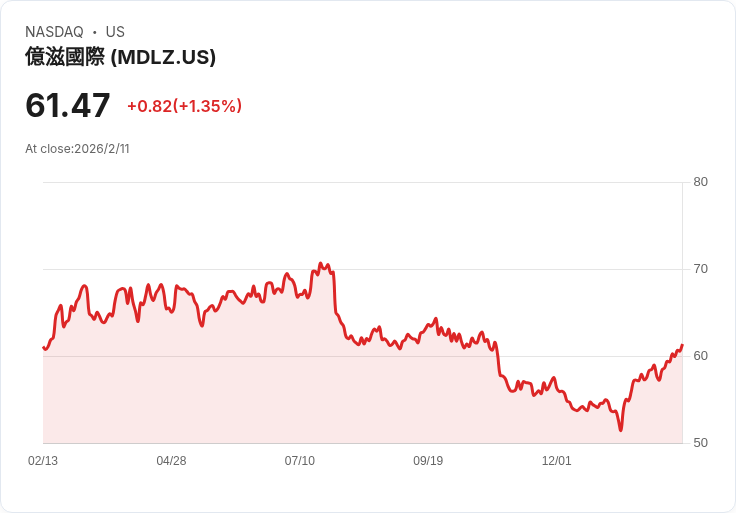Select the 07/10 date axis label

click(299, 461)
